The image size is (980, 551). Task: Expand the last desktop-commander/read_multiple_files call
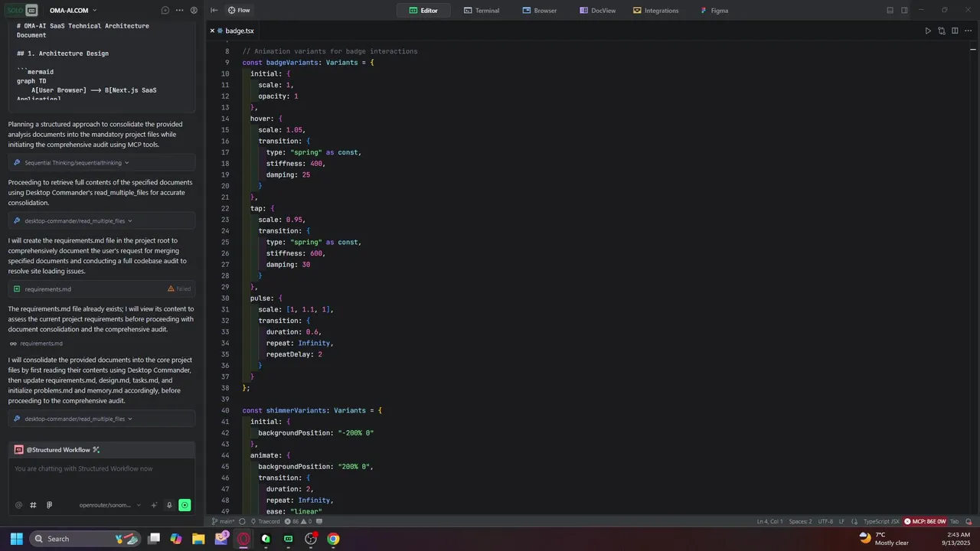coord(102,419)
